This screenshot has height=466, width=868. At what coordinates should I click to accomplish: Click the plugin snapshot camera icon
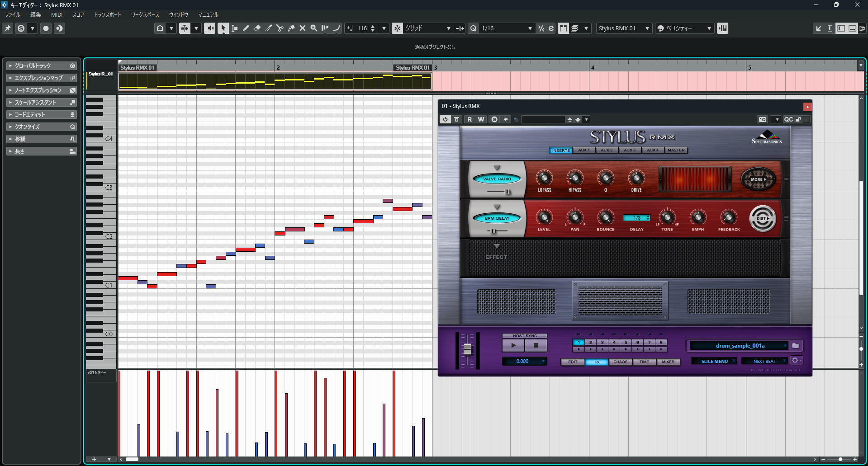click(x=763, y=119)
